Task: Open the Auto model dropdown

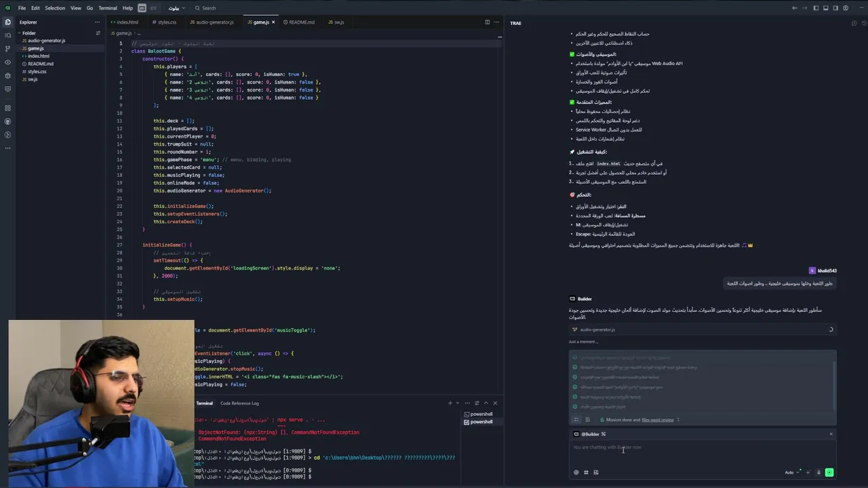Action: [x=791, y=472]
